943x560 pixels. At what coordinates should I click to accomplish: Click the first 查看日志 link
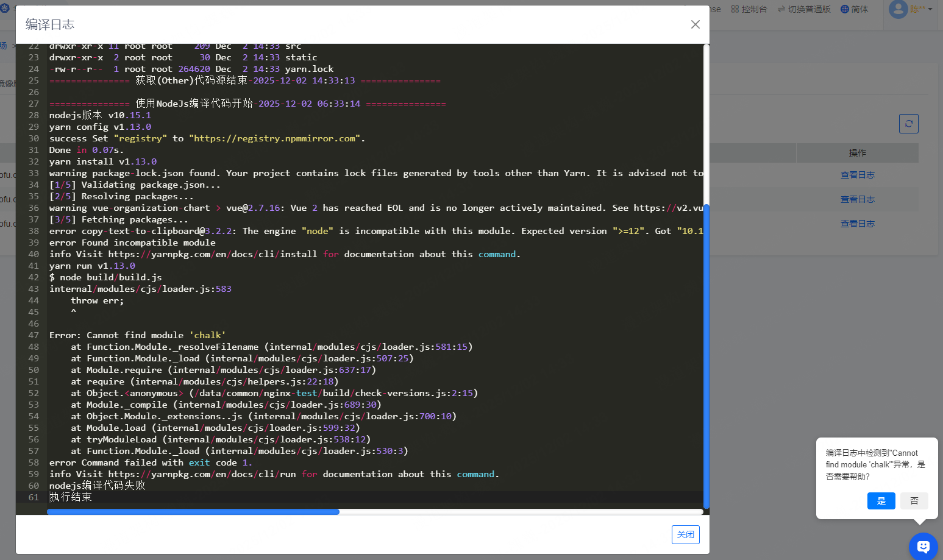[857, 175]
